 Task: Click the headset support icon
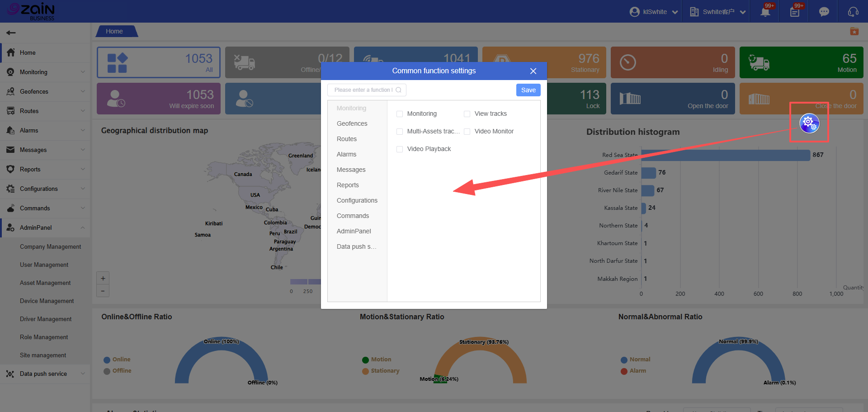(x=853, y=12)
